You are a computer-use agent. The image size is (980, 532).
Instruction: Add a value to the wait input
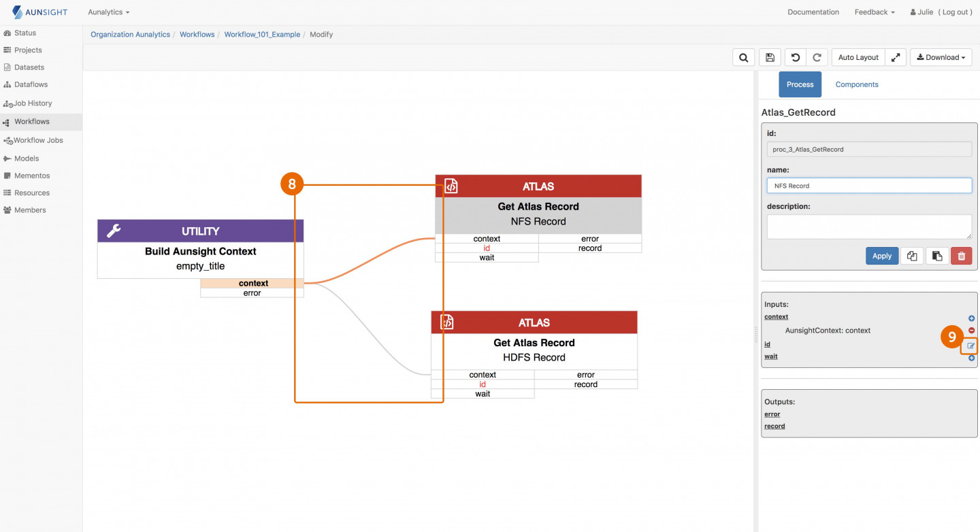tap(971, 358)
